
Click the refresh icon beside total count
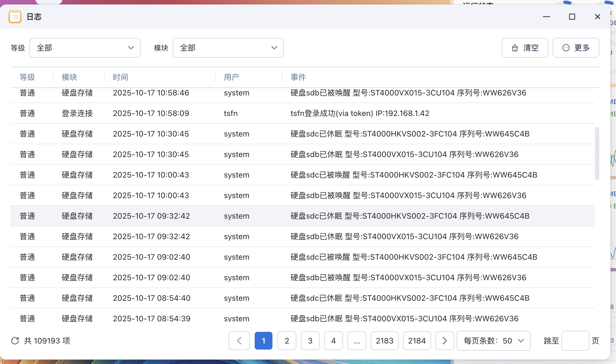click(x=15, y=341)
